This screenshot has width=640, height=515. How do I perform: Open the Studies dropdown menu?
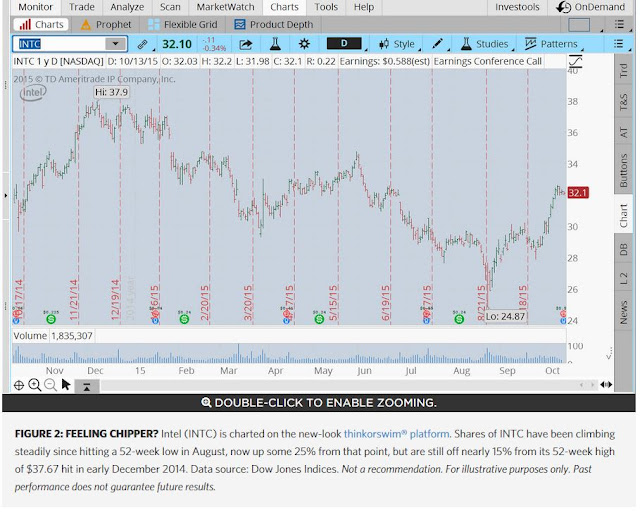pyautogui.click(x=484, y=44)
